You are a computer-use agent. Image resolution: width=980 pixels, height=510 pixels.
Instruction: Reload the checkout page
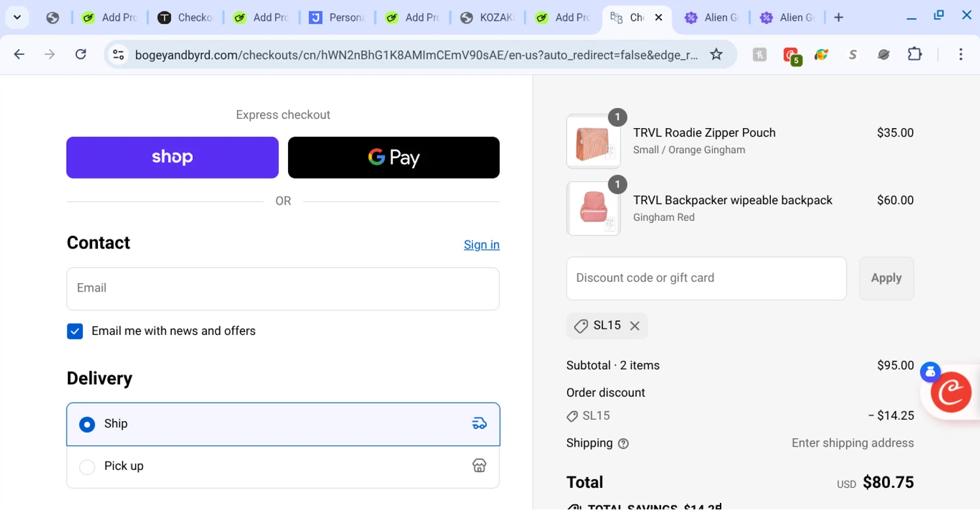pos(80,54)
